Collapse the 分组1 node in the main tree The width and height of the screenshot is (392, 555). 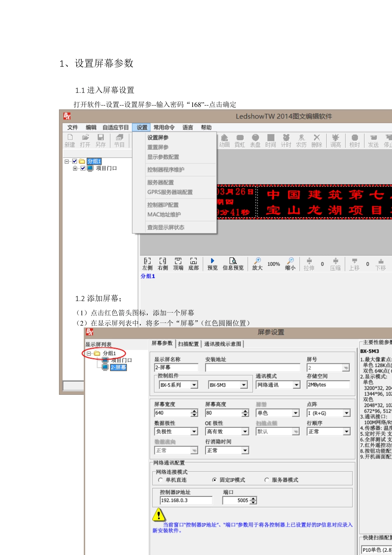point(66,161)
